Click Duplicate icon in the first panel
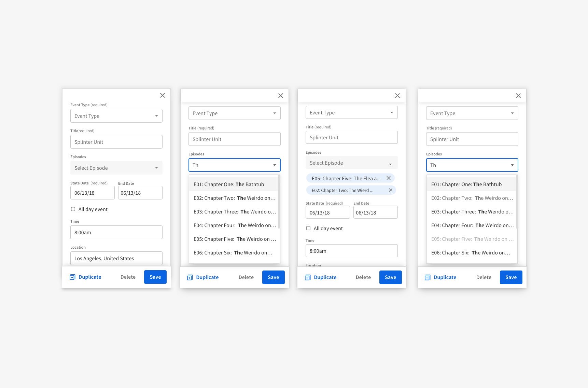Screen dimensions: 588x388 [x=72, y=277]
